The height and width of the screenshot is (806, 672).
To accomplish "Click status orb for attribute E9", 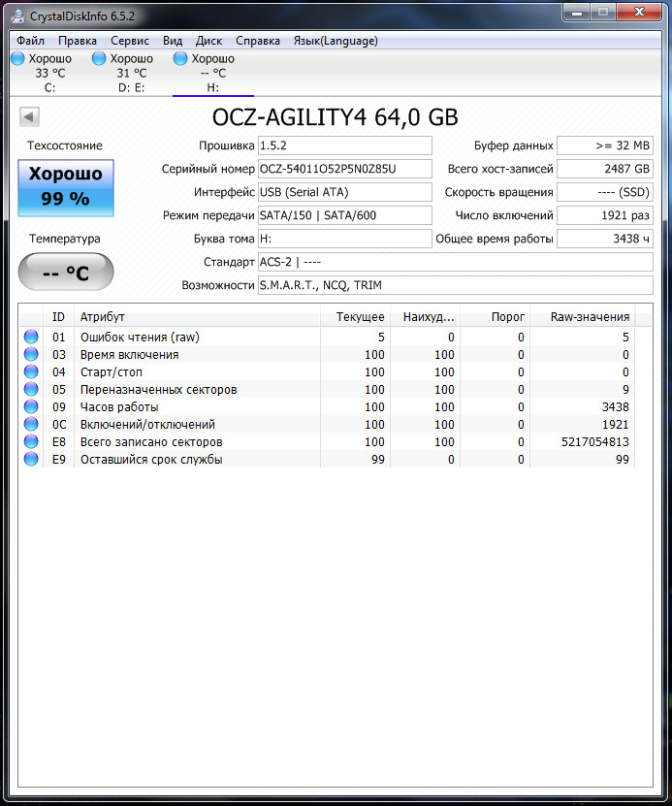I will [31, 459].
